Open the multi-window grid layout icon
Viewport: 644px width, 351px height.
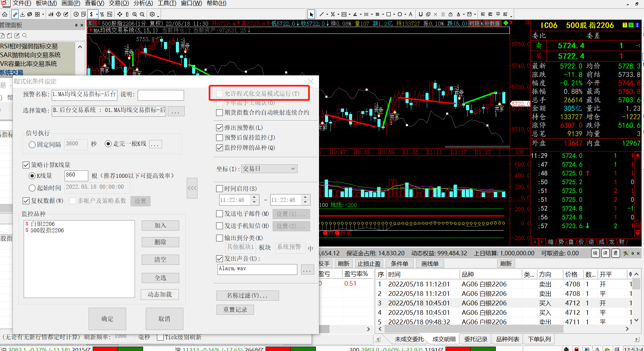coord(37,14)
